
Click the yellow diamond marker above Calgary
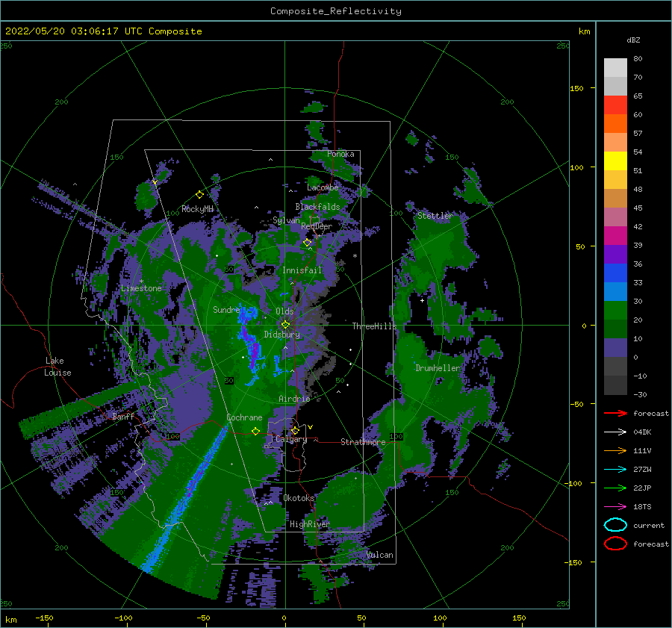[x=295, y=430]
